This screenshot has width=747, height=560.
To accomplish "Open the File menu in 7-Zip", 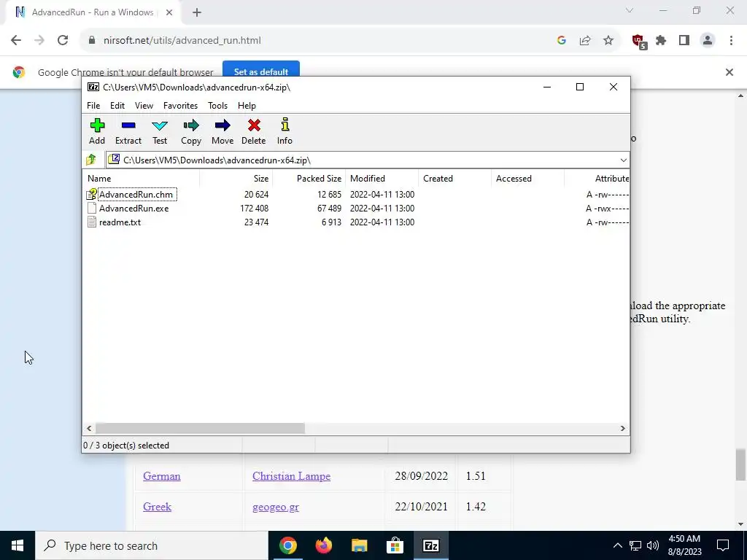I will click(93, 106).
